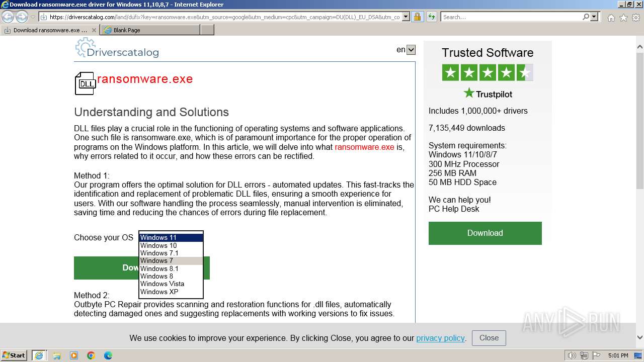
Task: Click the green Download button under OS chooser
Action: coord(106,268)
